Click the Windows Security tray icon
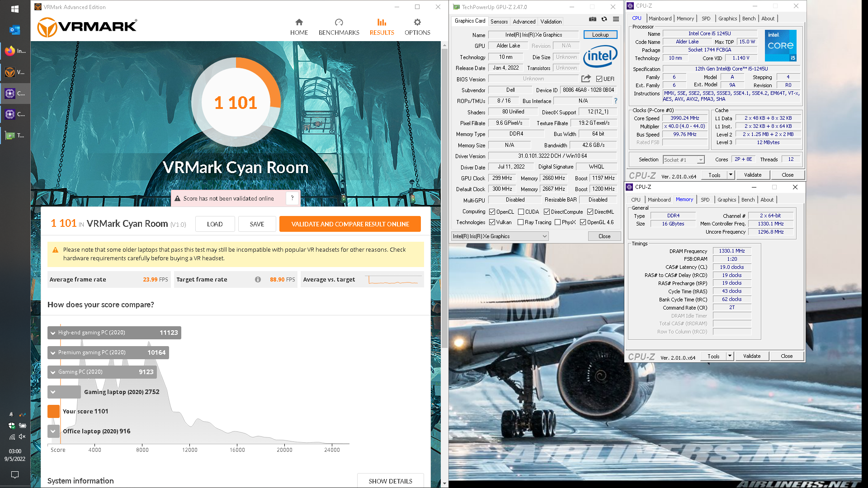The width and height of the screenshot is (868, 488). pyautogui.click(x=12, y=425)
